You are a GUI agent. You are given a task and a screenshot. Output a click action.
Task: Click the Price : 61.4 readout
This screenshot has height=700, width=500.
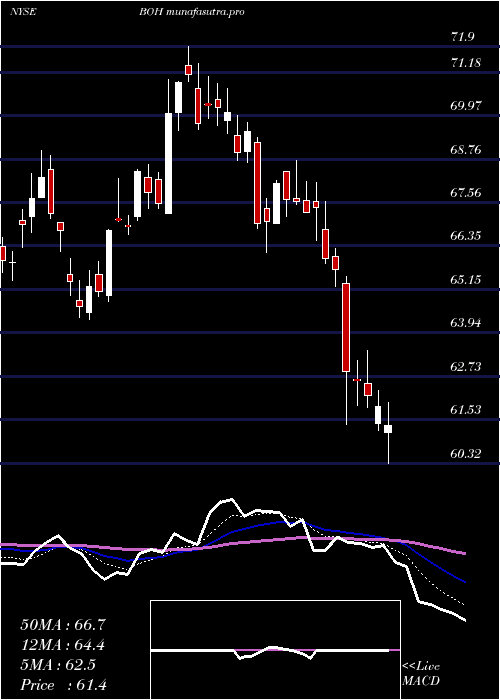(x=63, y=685)
